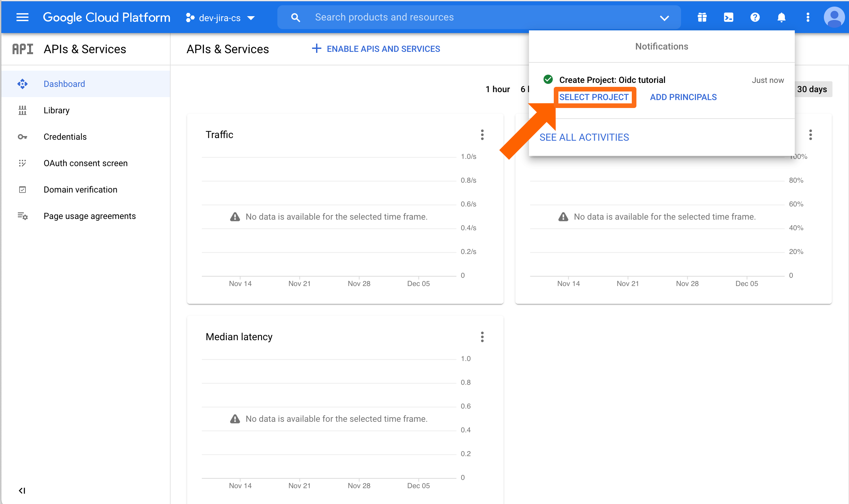Image resolution: width=849 pixels, height=504 pixels.
Task: Open Median latency chart options menu
Action: point(482,337)
